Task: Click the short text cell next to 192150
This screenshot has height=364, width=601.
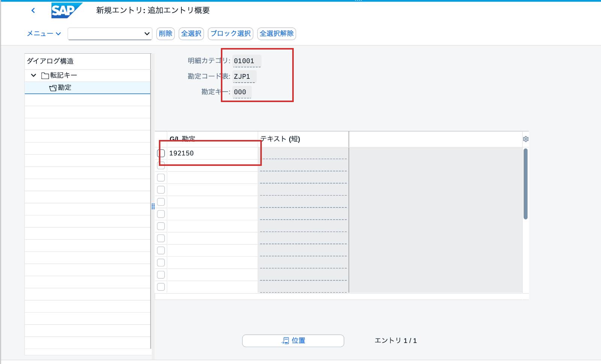Action: coord(303,153)
